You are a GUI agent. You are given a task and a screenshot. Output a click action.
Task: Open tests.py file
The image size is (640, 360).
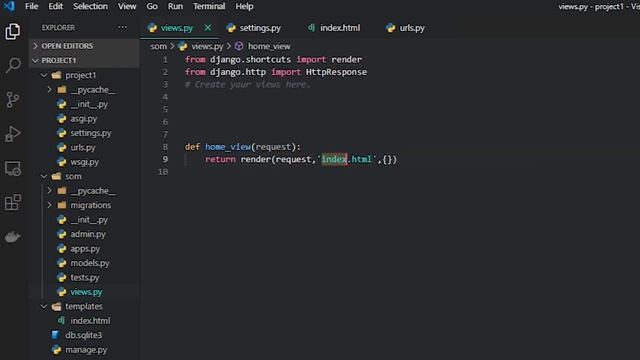pyautogui.click(x=84, y=278)
